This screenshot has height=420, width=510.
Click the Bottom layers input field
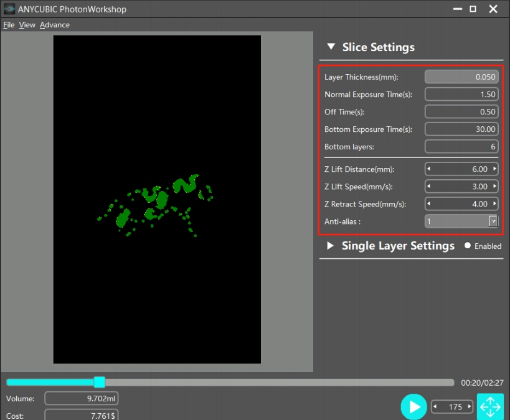pos(461,147)
